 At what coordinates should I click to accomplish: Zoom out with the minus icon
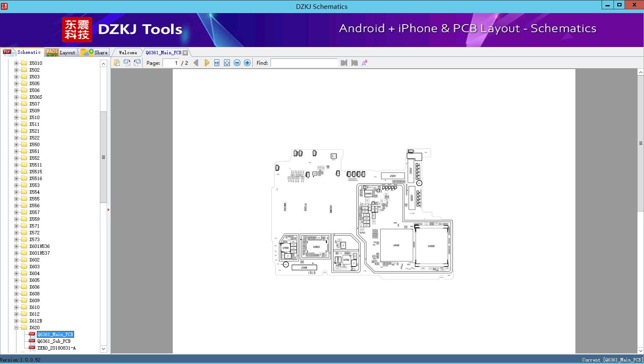(x=237, y=63)
